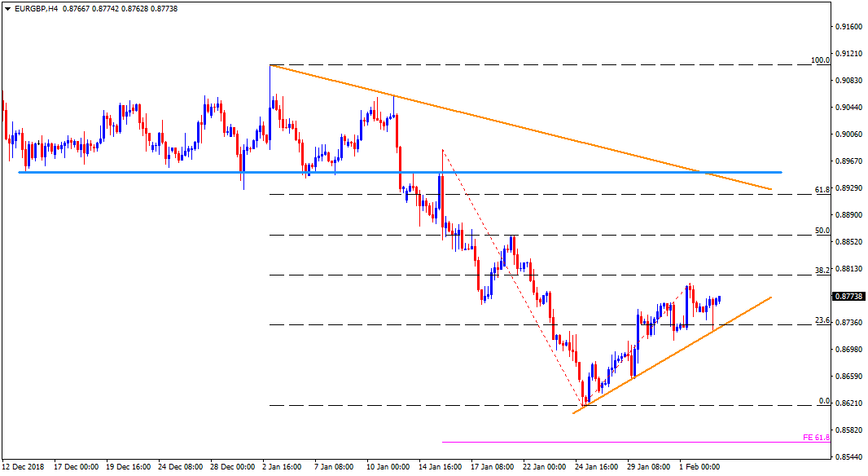Image resolution: width=868 pixels, height=476 pixels.
Task: Click the Fibonacci 38.2 level label
Action: pyautogui.click(x=822, y=270)
